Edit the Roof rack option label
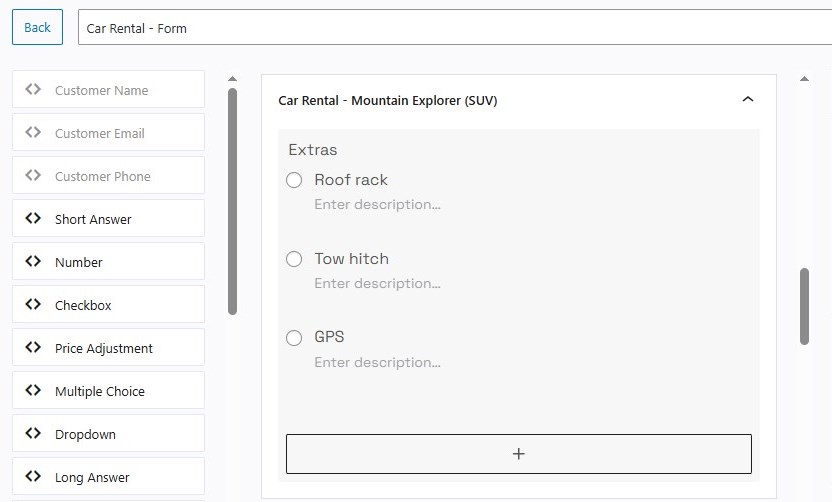The width and height of the screenshot is (832, 502). click(x=351, y=180)
